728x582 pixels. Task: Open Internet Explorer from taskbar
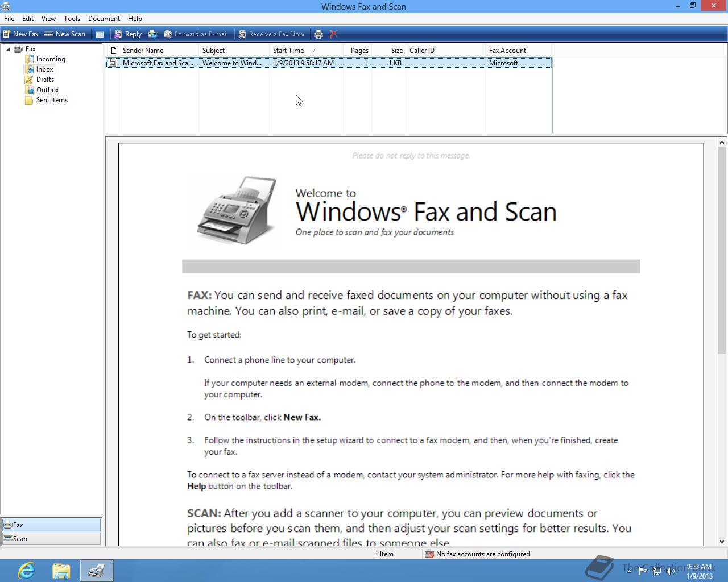26,571
